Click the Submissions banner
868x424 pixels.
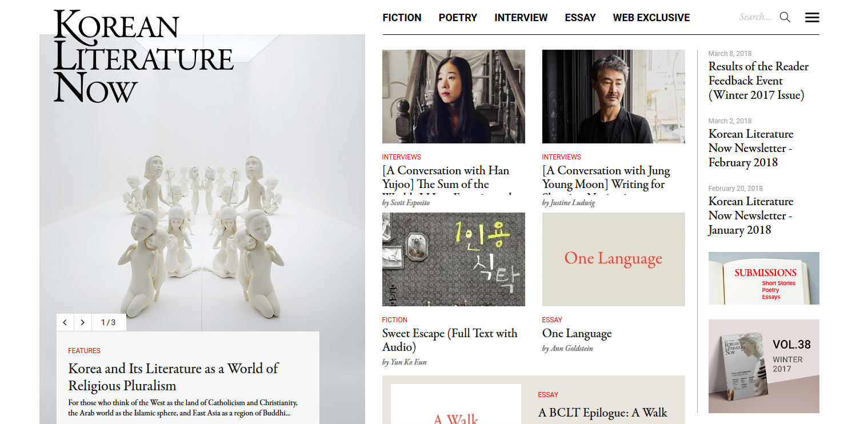763,278
